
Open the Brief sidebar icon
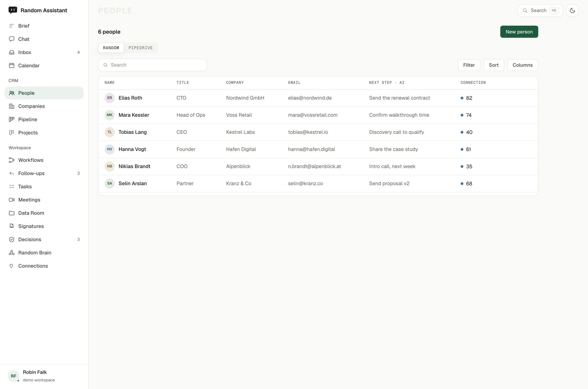pos(11,26)
